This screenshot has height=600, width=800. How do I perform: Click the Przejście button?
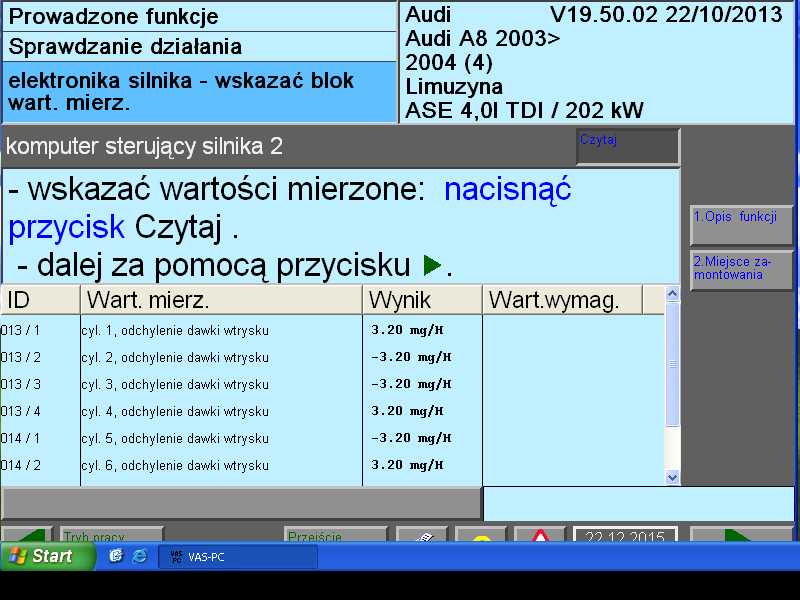pos(335,535)
